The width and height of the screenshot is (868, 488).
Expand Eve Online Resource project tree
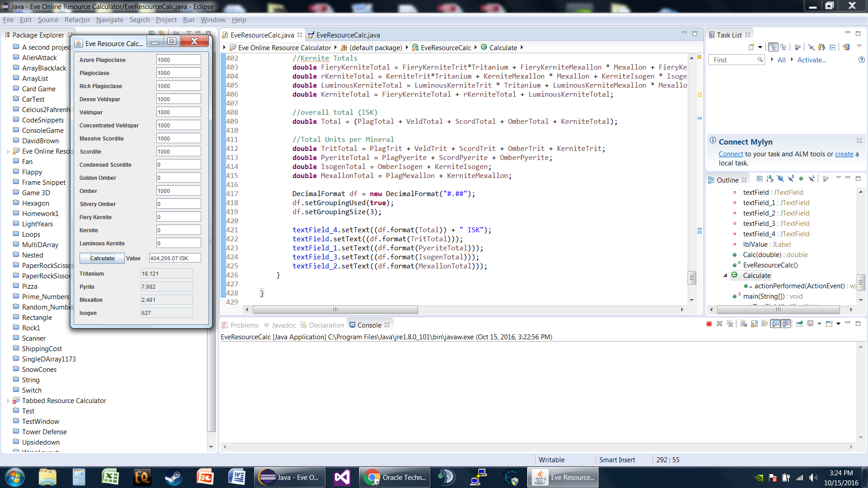[8, 151]
